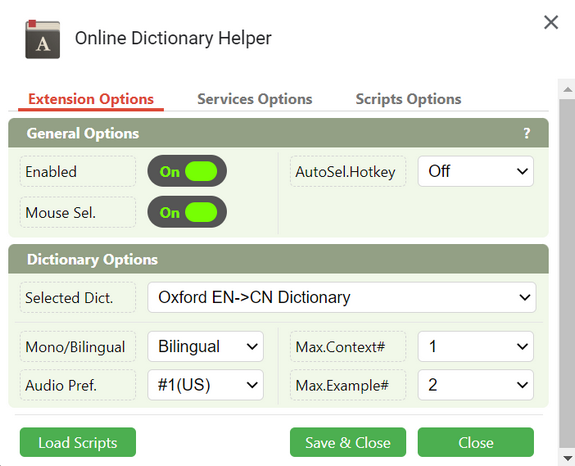This screenshot has height=466, width=575.
Task: Click the vertical scrollbar track
Action: pyautogui.click(x=567, y=273)
